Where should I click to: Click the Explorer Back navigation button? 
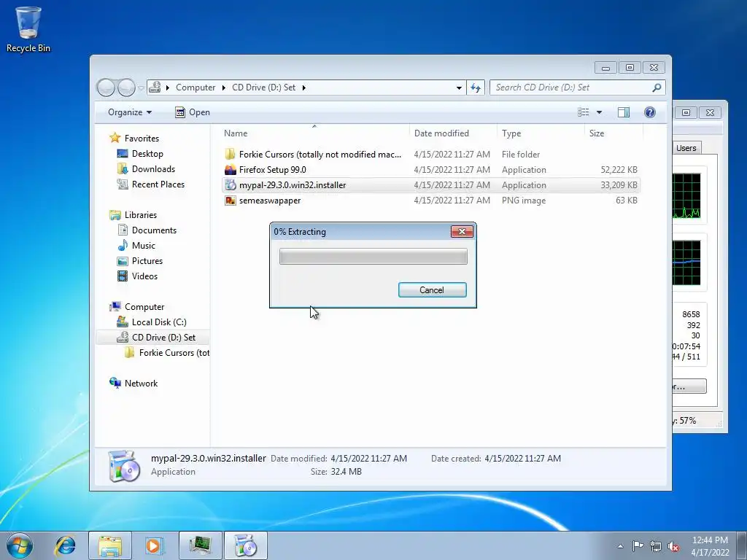point(106,87)
